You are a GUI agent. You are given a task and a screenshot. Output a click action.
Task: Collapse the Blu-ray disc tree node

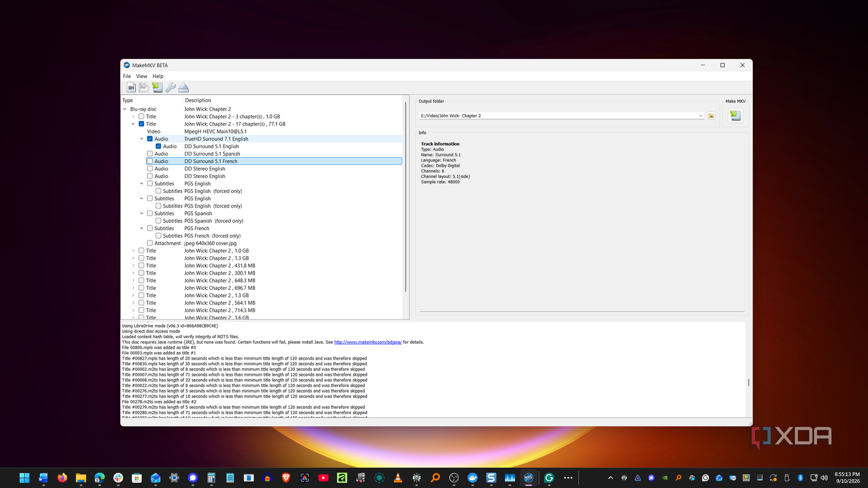(124, 109)
